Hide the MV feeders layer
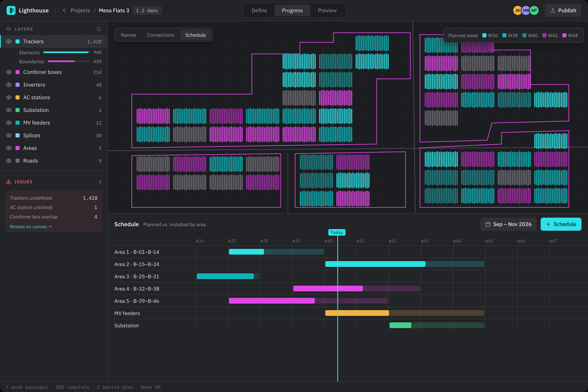The width and height of the screenshot is (588, 392). [x=9, y=123]
